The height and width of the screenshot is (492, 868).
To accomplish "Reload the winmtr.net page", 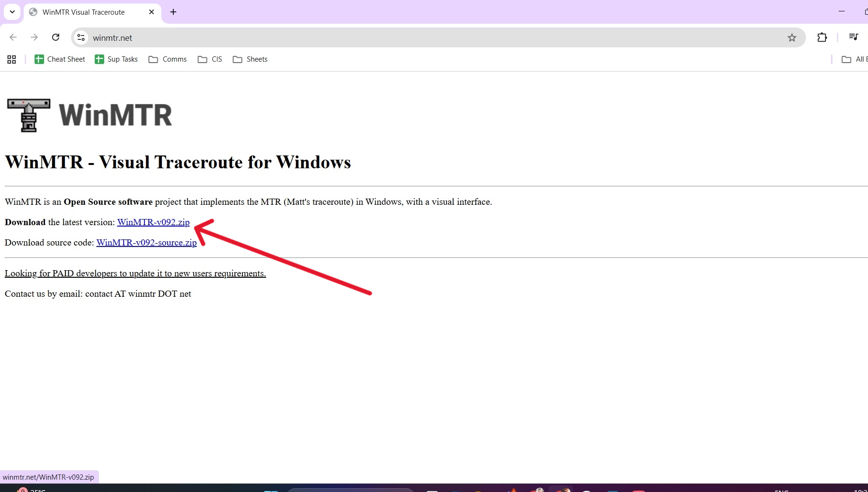I will 55,37.
